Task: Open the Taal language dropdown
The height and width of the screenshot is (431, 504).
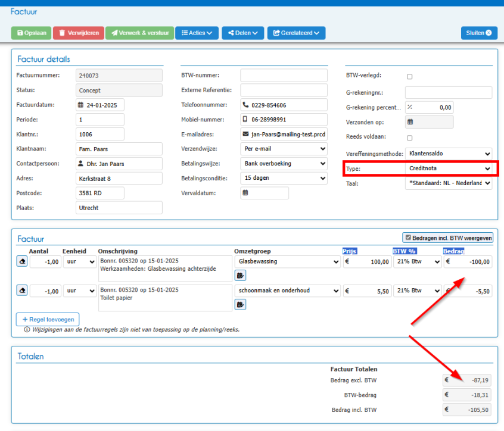Action: pyautogui.click(x=449, y=183)
